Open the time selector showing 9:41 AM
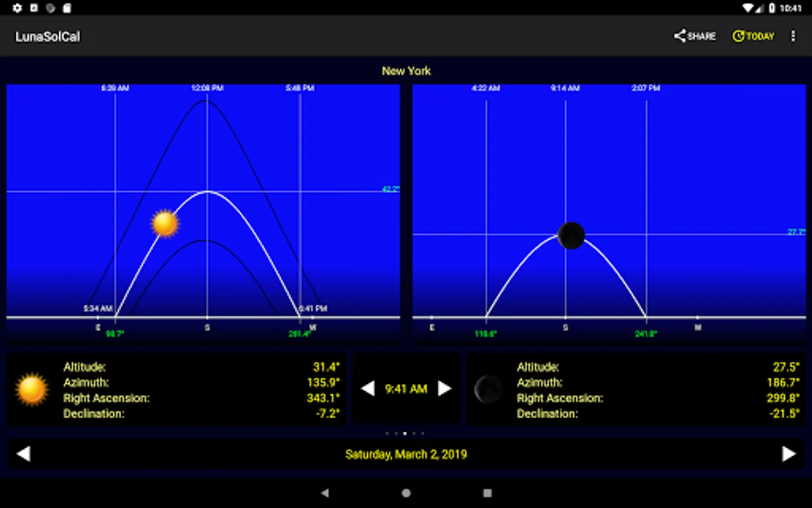Viewport: 812px width, 508px height. click(406, 389)
